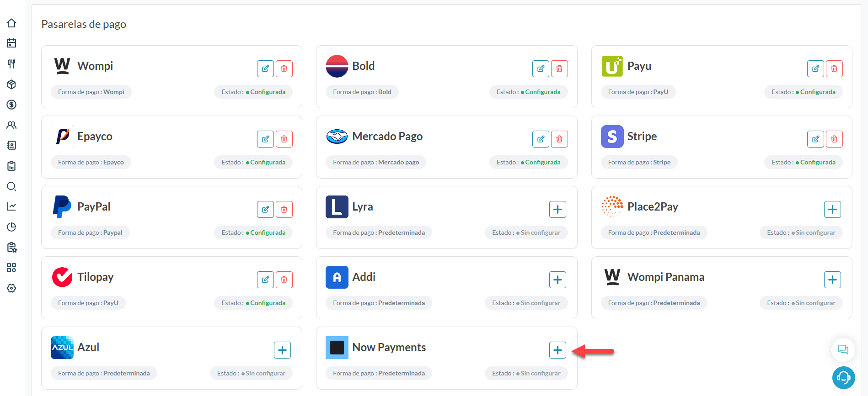
Task: Delete the Bold payment gateway
Action: tap(559, 69)
